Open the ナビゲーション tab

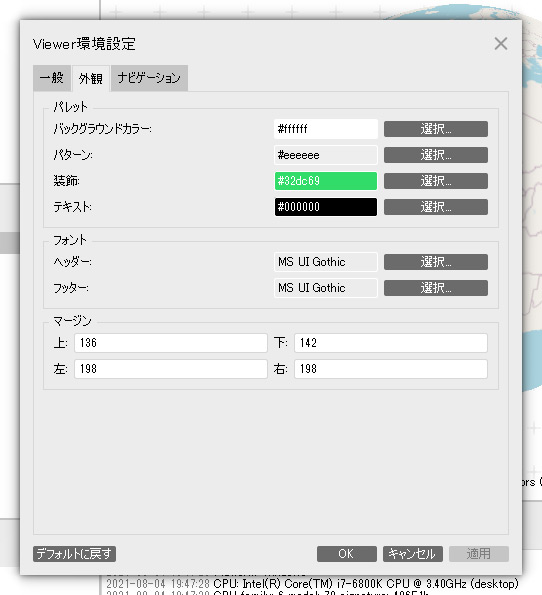149,78
